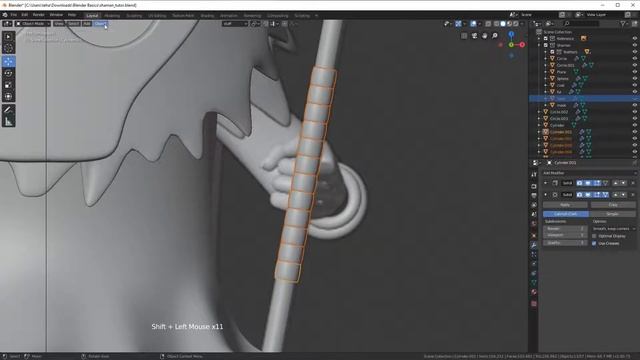Switch to the Layout workspace tab
Screen dimensions: 640x360
tap(92, 16)
